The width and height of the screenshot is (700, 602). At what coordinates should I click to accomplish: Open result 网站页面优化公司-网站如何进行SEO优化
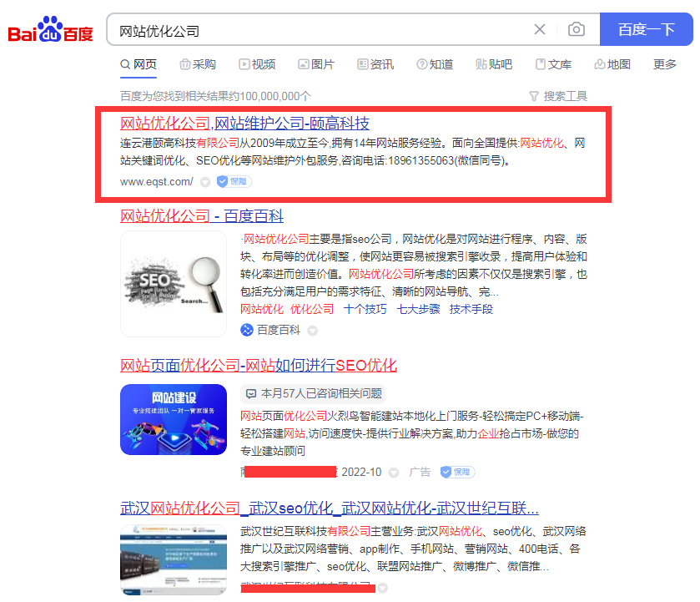pos(259,366)
